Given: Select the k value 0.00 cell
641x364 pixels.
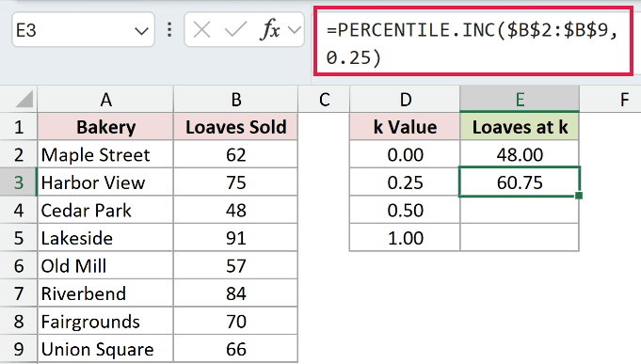Looking at the screenshot, I should pyautogui.click(x=405, y=155).
